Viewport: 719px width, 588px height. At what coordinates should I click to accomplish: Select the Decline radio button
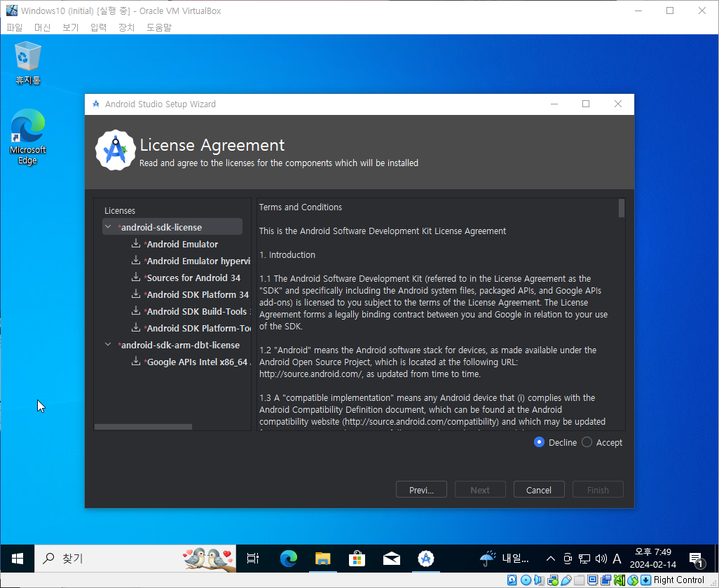[x=540, y=442]
